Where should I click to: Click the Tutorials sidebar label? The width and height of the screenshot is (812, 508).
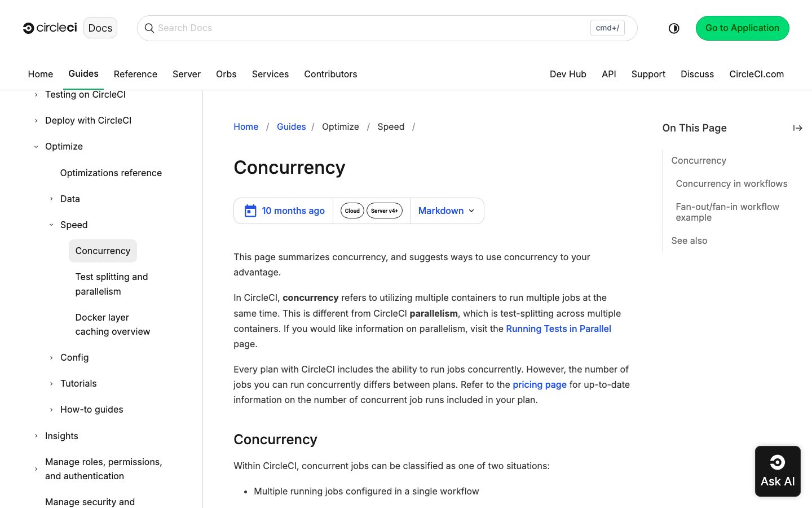coord(78,383)
